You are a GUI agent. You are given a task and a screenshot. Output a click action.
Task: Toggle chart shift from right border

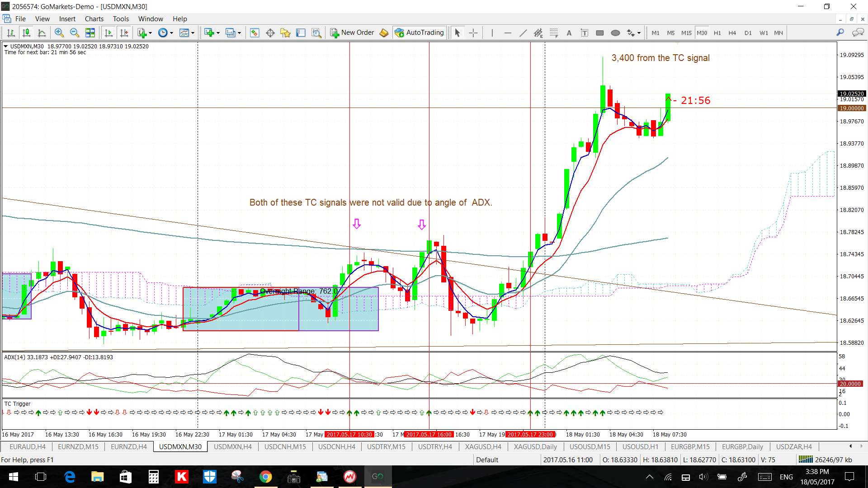[x=124, y=33]
